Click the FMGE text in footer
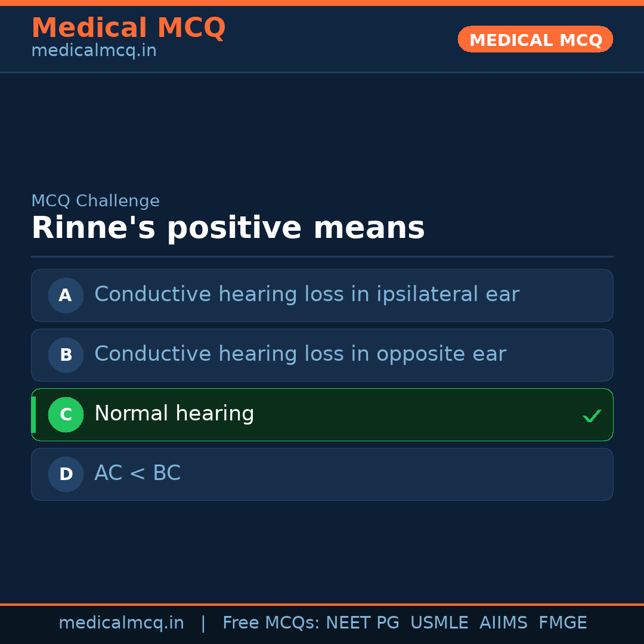 (562, 623)
